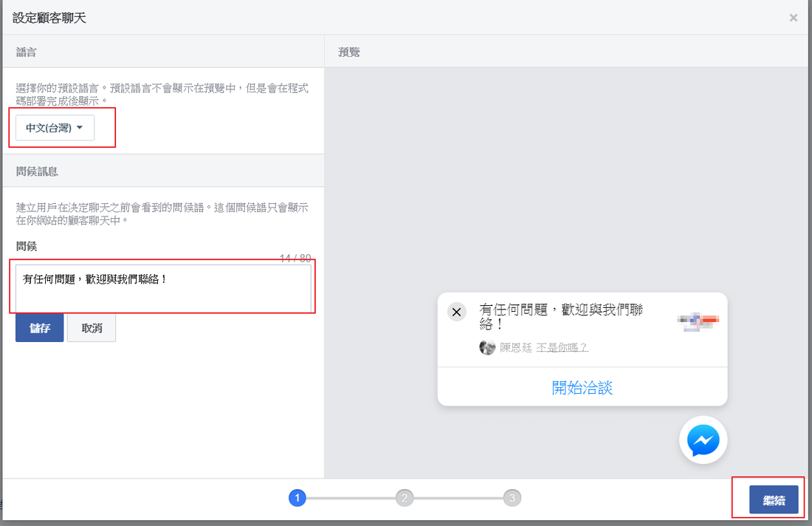The height and width of the screenshot is (526, 812).
Task: Jump to step 3 in the progress indicator
Action: [512, 498]
